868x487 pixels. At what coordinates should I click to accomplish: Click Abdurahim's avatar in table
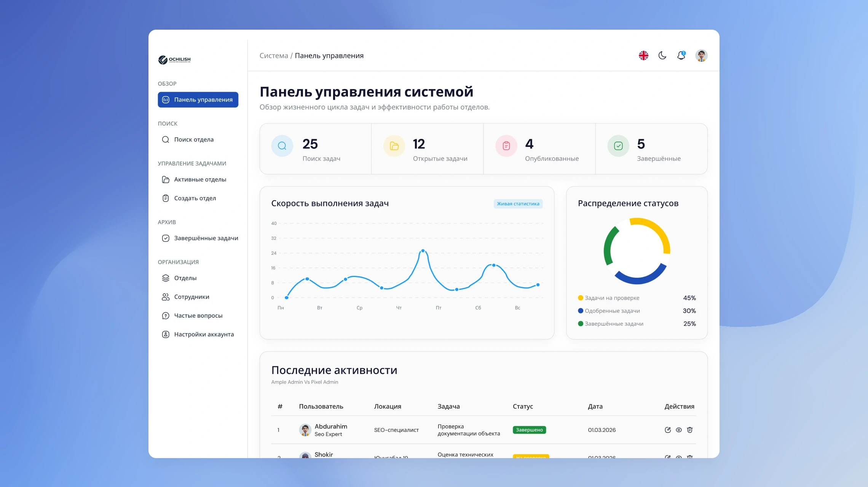pos(305,430)
